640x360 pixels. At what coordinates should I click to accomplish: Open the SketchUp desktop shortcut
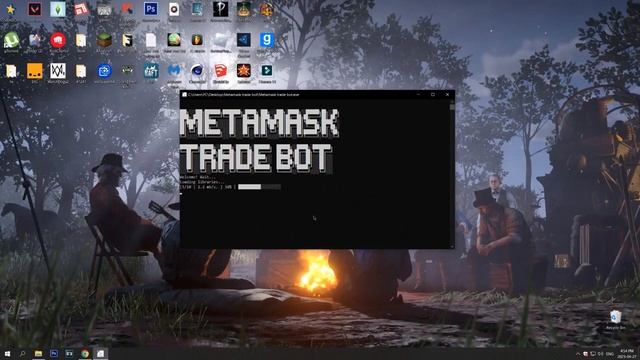[x=220, y=71]
